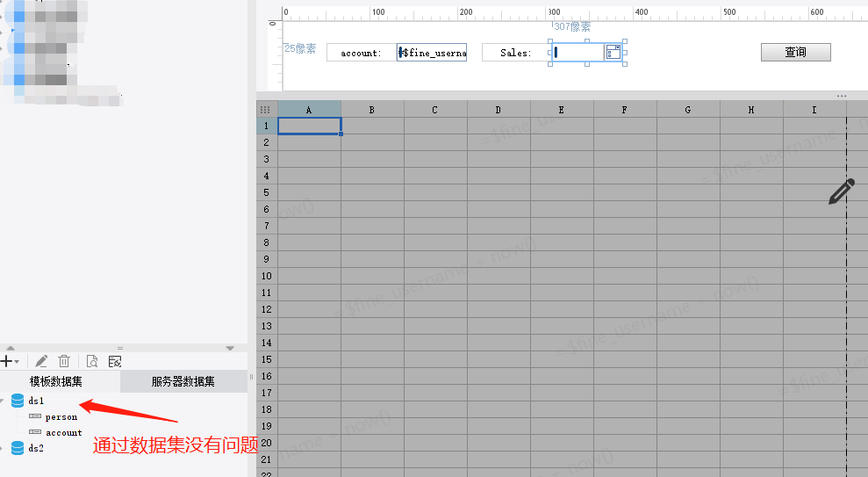
Task: Select the account column of ds1
Action: pyautogui.click(x=64, y=433)
